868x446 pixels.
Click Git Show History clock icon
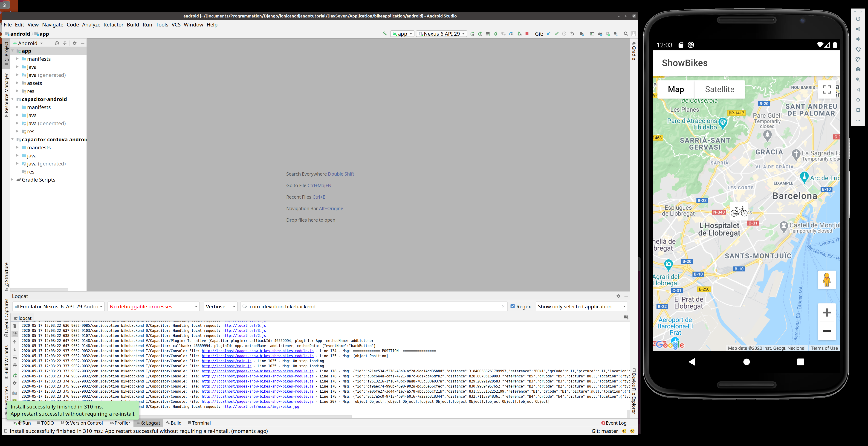[564, 34]
